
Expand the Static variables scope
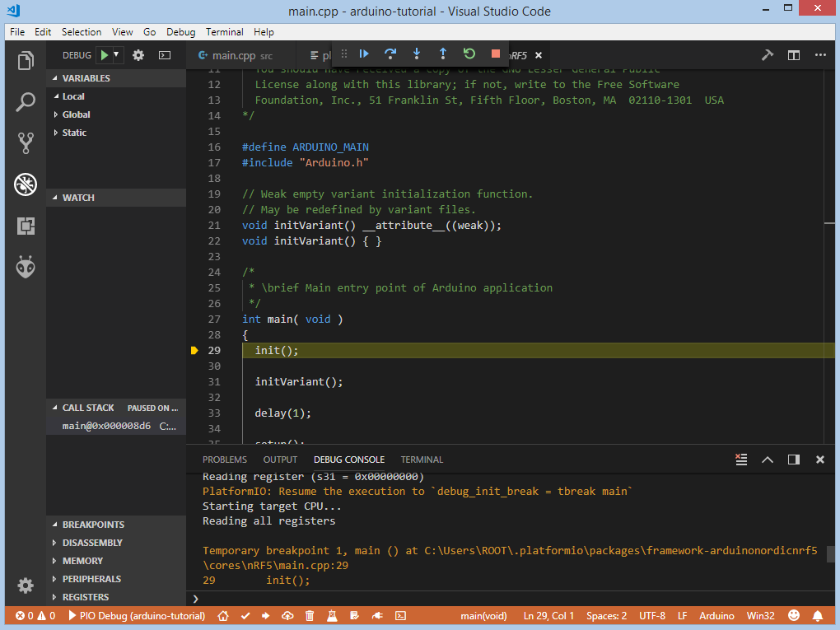click(x=116, y=133)
